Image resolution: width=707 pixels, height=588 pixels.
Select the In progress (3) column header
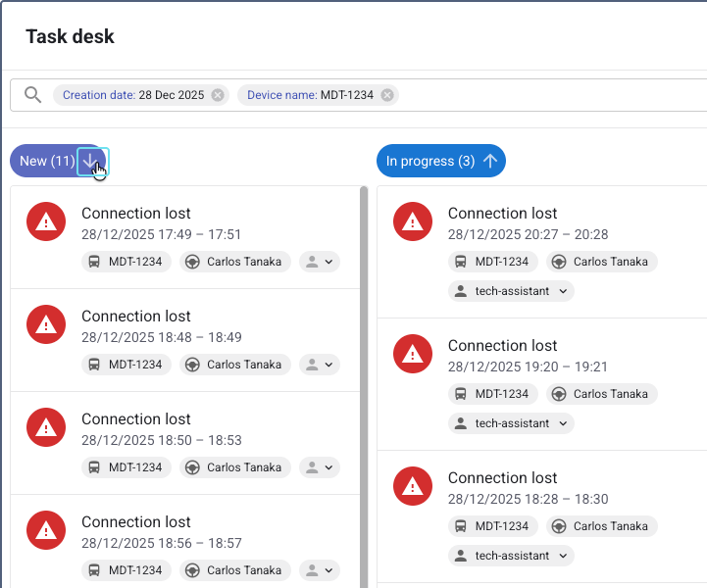[x=429, y=161]
